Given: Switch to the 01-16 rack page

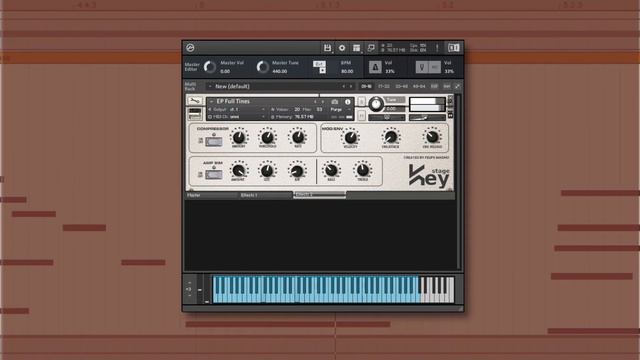Looking at the screenshot, I should pyautogui.click(x=366, y=87).
